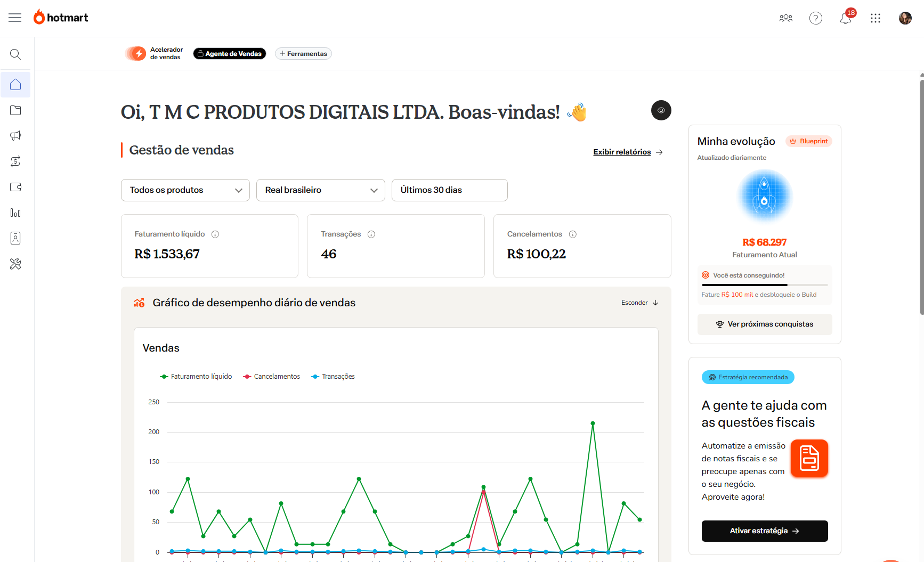Toggle values visibility with the eye button
The image size is (924, 562).
[661, 110]
